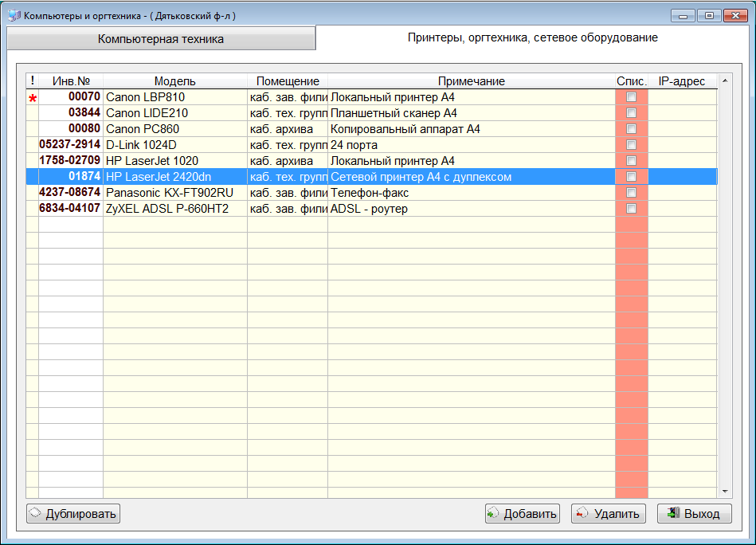The image size is (756, 545).
Task: Click room cell of D-Link 1024D row
Action: pos(288,145)
